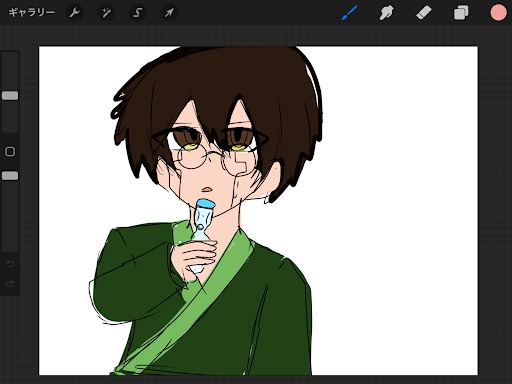Open the Layers panel
Image resolution: width=512 pixels, height=384 pixels.
pyautogui.click(x=461, y=13)
